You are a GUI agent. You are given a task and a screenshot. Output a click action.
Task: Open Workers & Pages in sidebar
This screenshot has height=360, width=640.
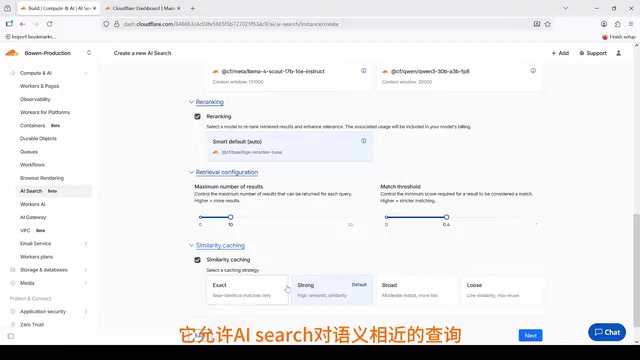pos(40,86)
